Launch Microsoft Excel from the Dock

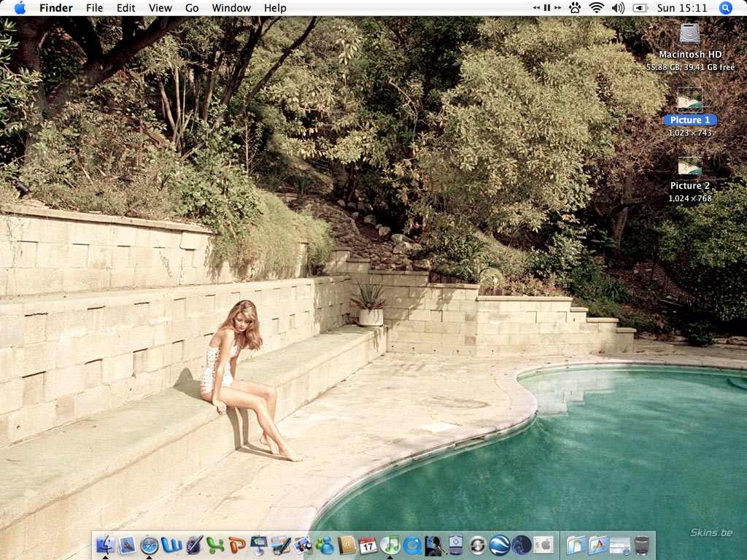click(x=215, y=545)
